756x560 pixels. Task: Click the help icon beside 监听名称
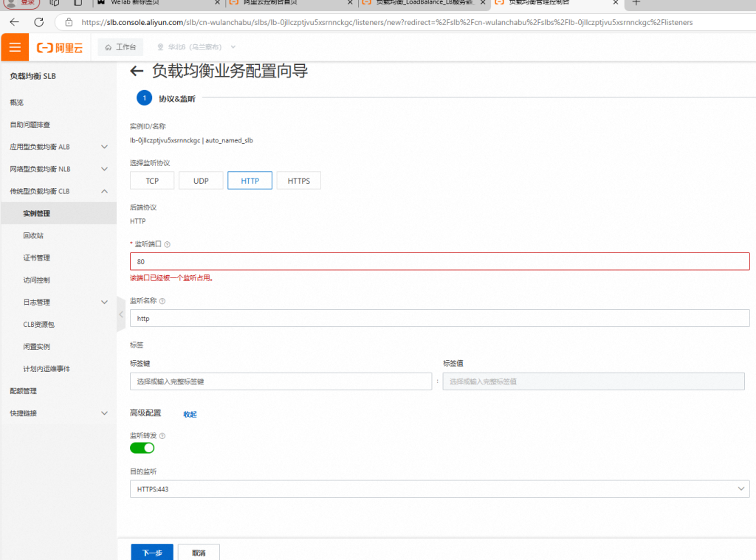(x=162, y=301)
